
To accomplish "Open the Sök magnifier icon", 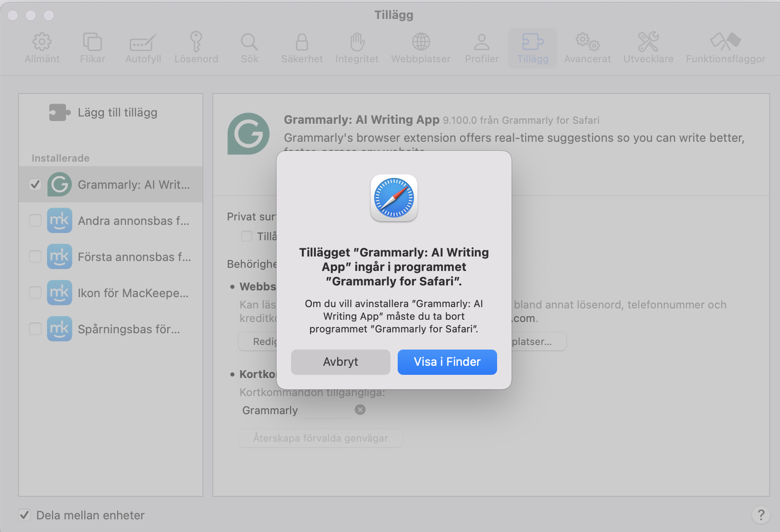I will click(x=249, y=42).
